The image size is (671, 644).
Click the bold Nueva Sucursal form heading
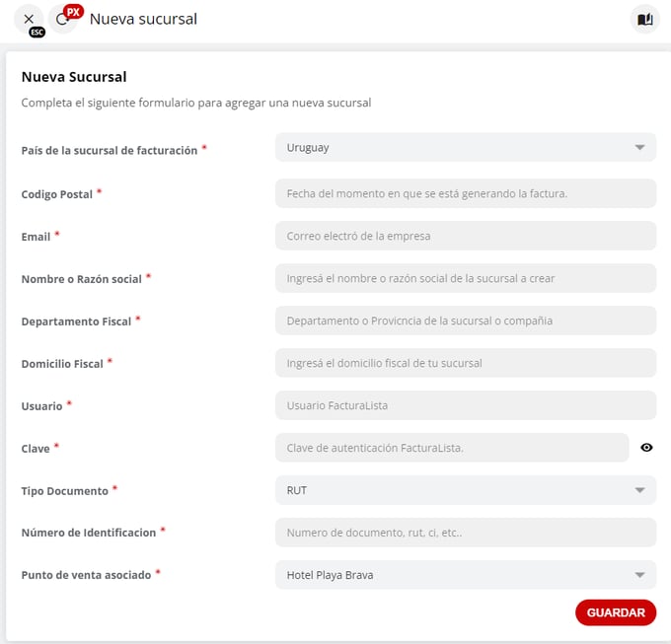(x=74, y=76)
